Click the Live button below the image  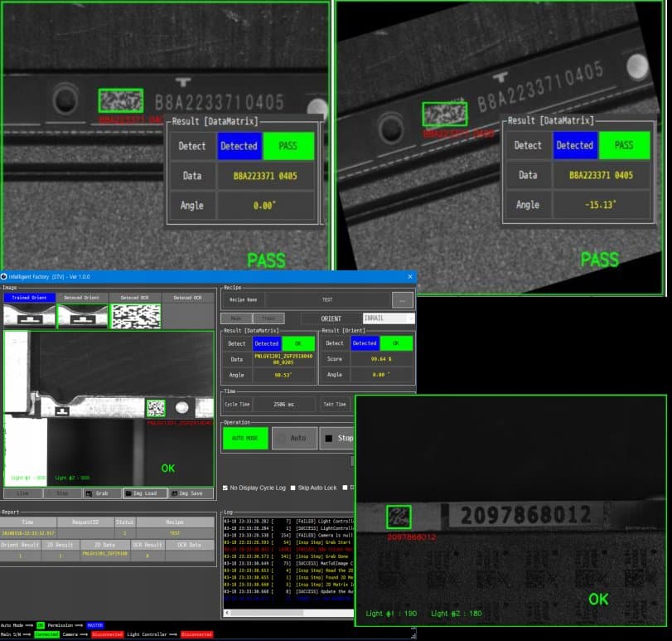[22, 493]
